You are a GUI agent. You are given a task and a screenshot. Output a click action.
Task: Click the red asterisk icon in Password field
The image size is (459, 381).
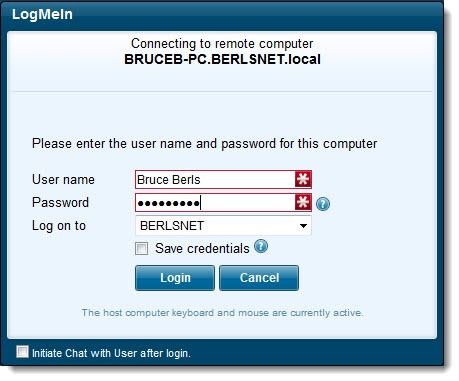click(x=303, y=202)
